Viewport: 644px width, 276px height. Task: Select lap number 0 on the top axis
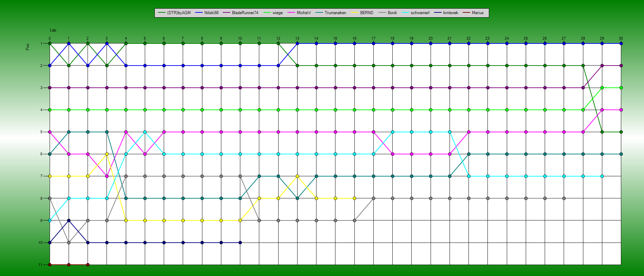50,39
